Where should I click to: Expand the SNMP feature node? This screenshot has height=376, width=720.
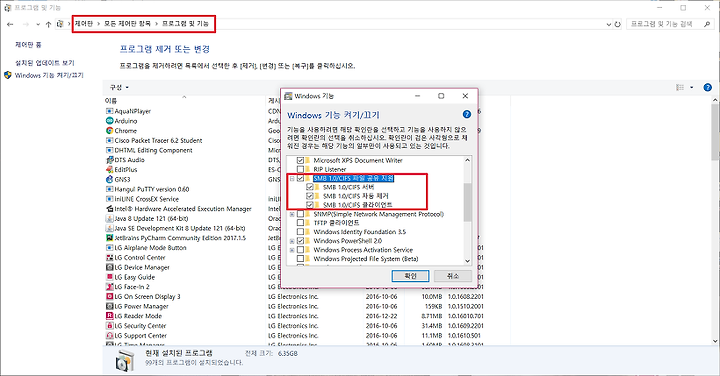click(292, 214)
